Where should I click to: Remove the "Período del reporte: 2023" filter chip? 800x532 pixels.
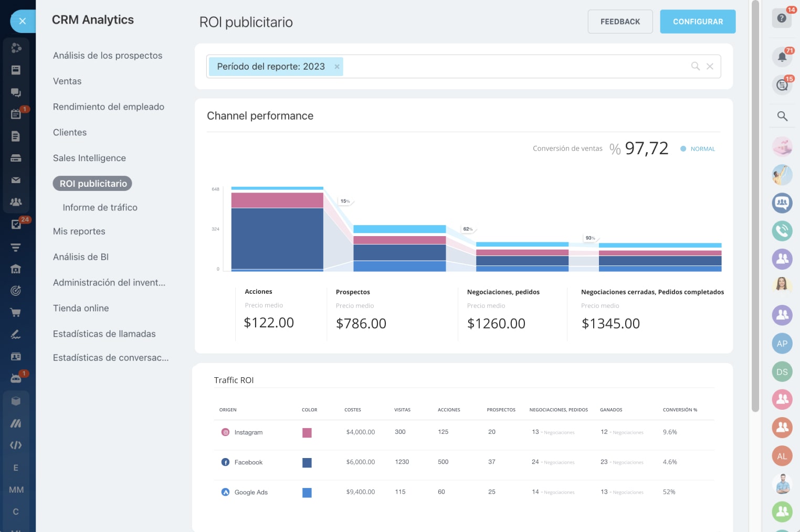point(337,67)
